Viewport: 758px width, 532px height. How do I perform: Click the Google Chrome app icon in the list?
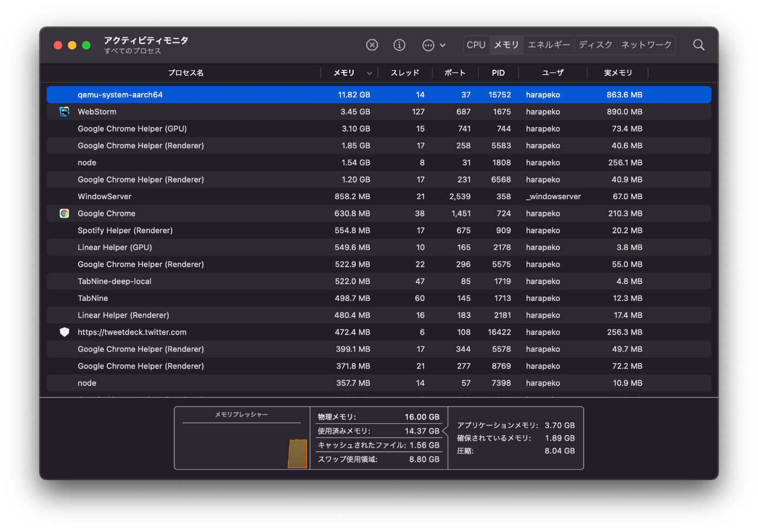click(x=64, y=213)
